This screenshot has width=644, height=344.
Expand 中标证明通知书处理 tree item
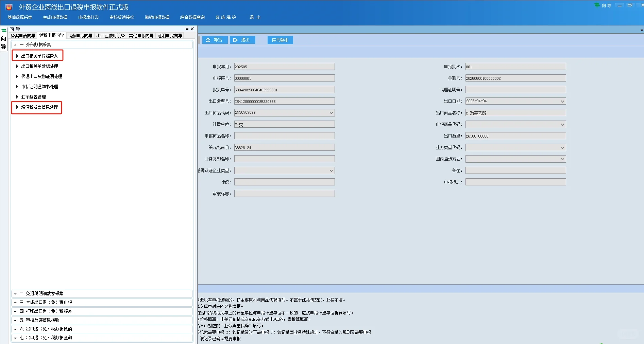(x=17, y=87)
